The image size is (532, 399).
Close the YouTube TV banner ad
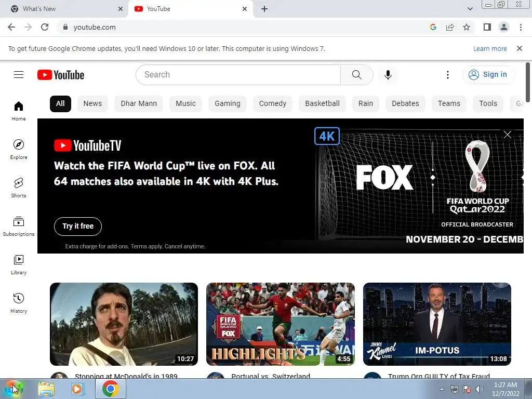(508, 135)
